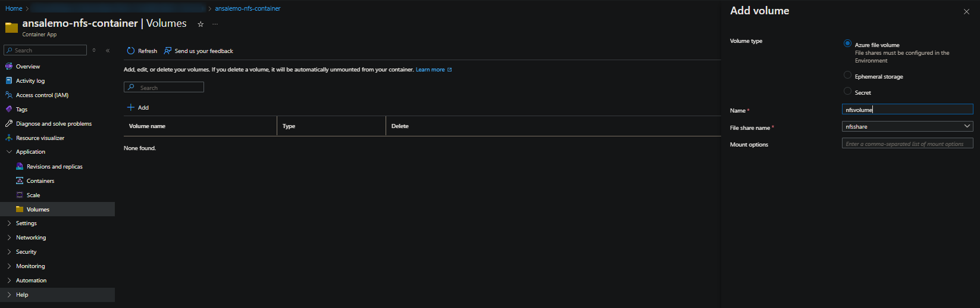Viewport: 980px width, 308px height.
Task: Click the Send us your feedback icon
Action: [168, 51]
